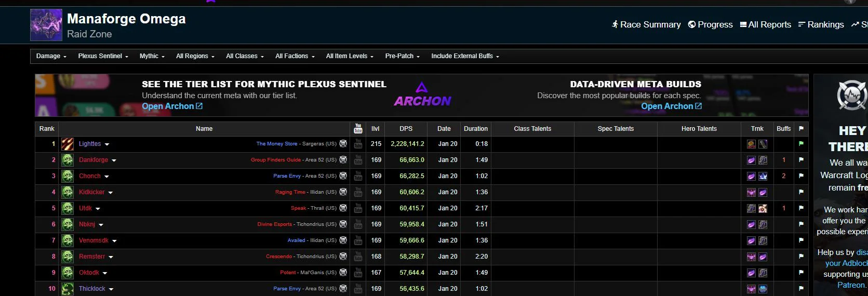This screenshot has width=868, height=296.
Task: Expand caret next to Chonch name
Action: click(x=106, y=177)
